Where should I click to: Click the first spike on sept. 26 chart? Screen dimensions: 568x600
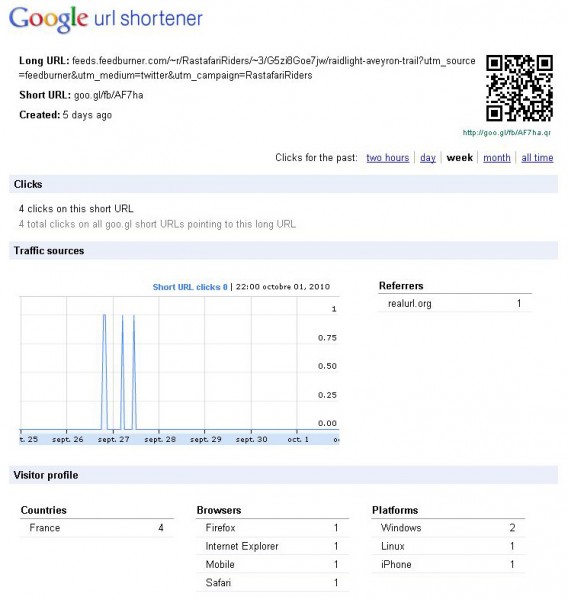pyautogui.click(x=104, y=372)
